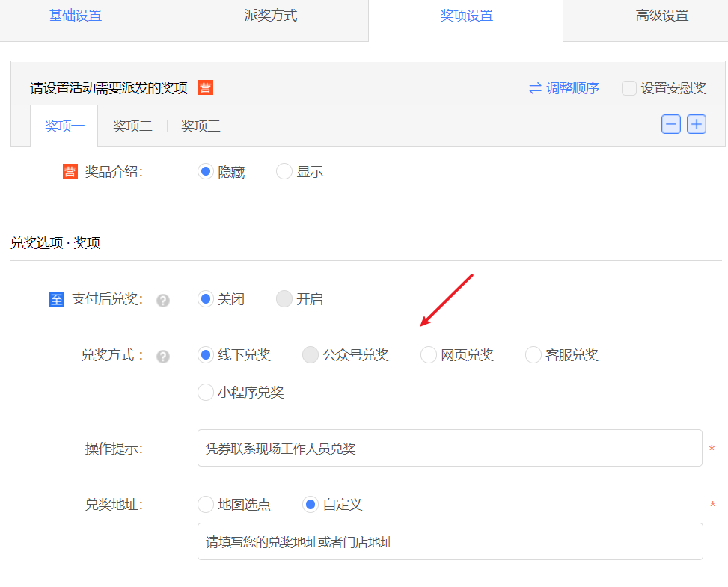This screenshot has width=728, height=587.
Task: Switch 兑奖地址 to 地图选点
Action: click(206, 504)
